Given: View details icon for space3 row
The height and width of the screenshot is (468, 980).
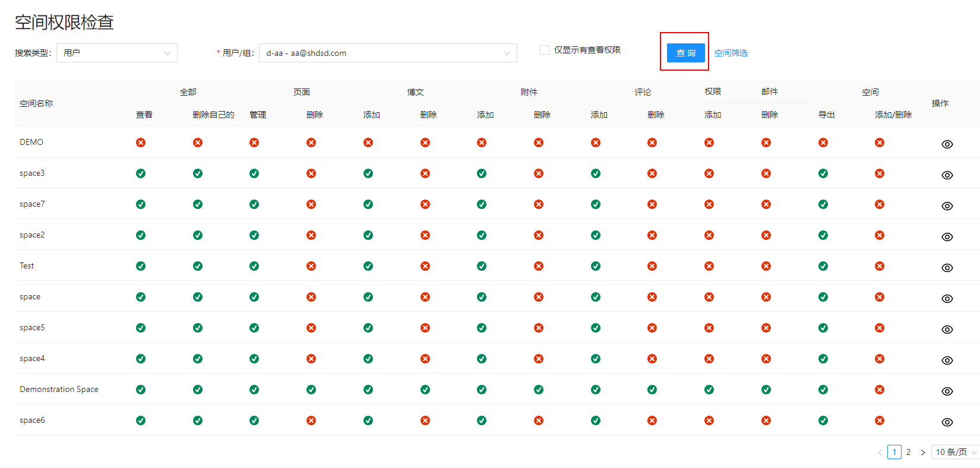Looking at the screenshot, I should (x=947, y=175).
